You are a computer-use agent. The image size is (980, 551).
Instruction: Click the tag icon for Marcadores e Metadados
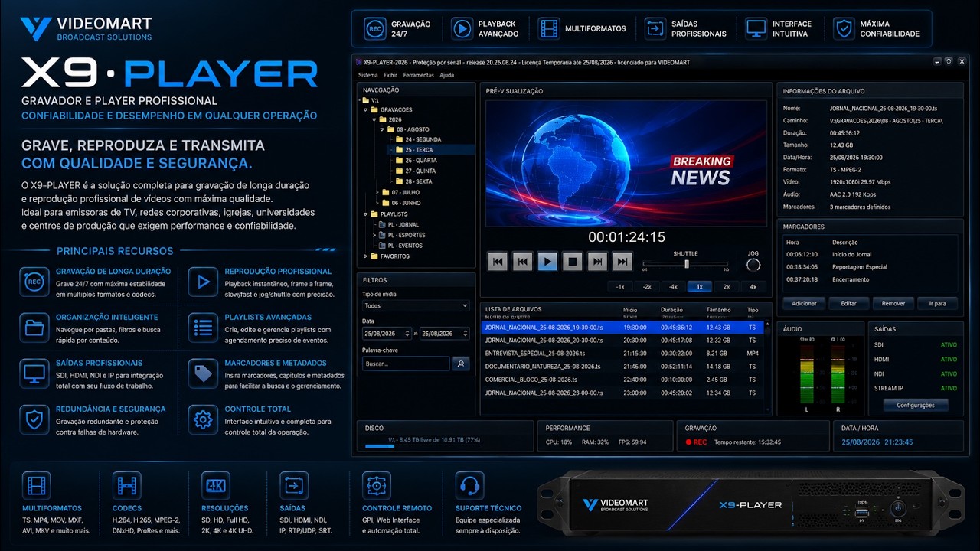point(203,373)
